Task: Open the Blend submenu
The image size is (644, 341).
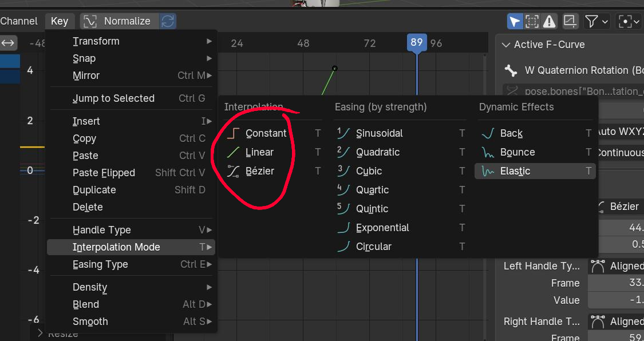Action: [131, 304]
